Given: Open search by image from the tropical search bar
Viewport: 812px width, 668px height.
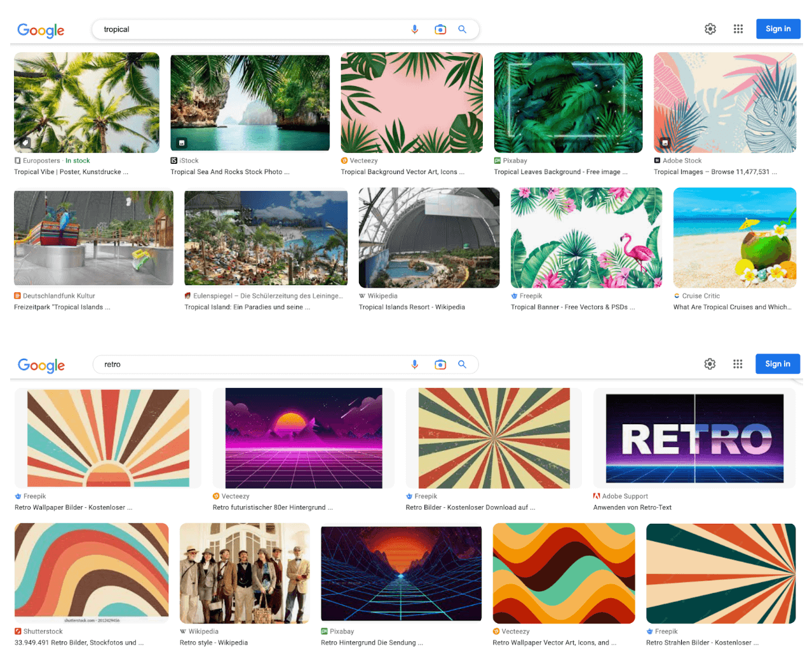Looking at the screenshot, I should [440, 29].
